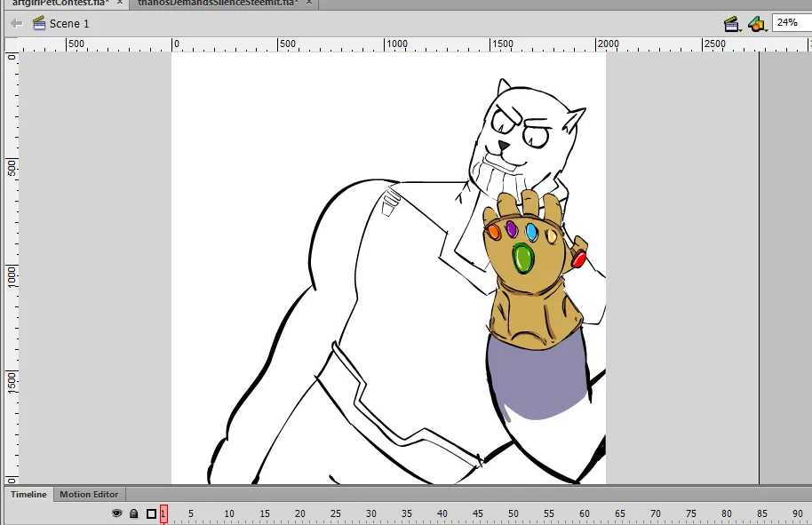Jump to frame 90 on the timeline

coord(798,513)
